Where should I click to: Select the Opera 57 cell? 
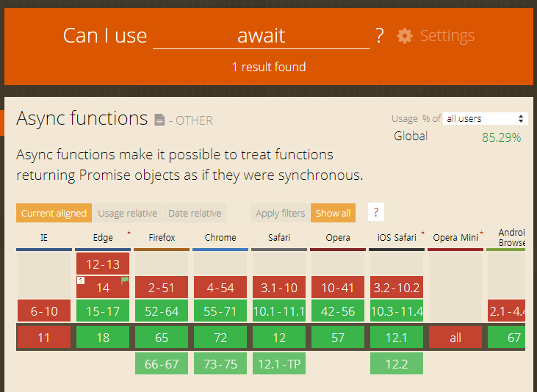coord(338,337)
